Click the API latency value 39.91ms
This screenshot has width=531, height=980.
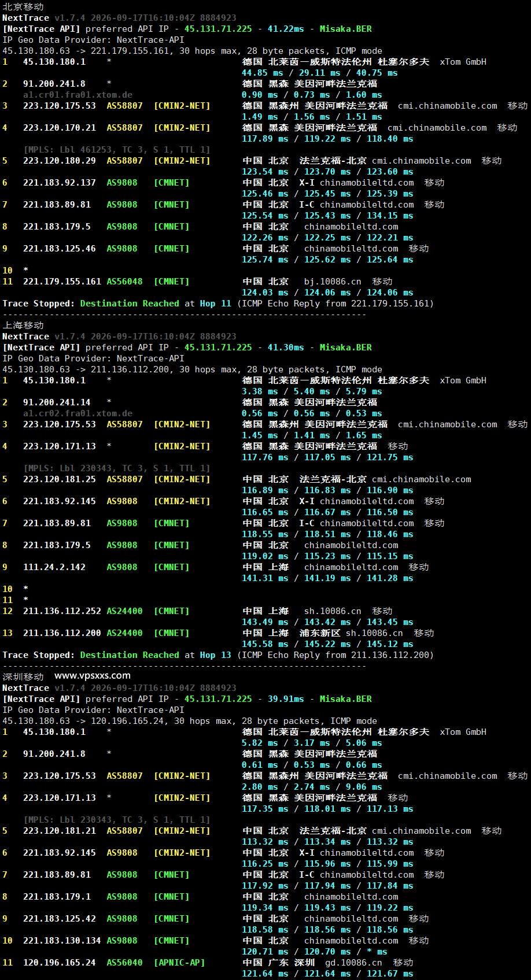pyautogui.click(x=286, y=699)
